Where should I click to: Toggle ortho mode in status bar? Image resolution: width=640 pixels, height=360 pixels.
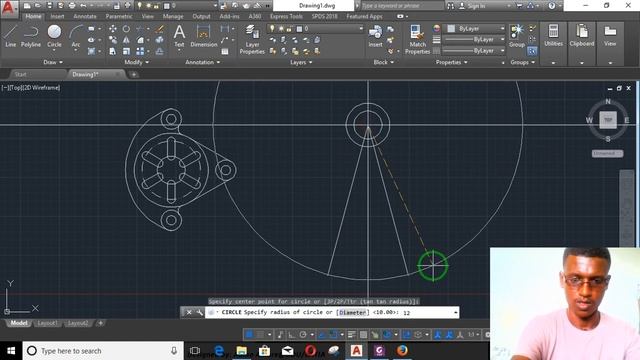click(291, 335)
